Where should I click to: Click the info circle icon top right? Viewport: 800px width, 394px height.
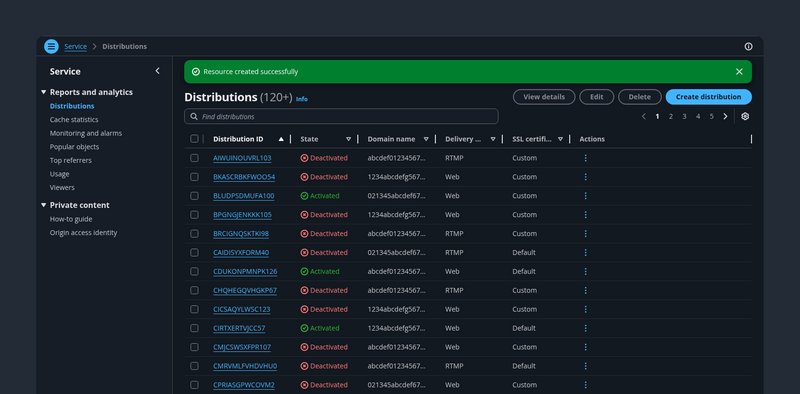(748, 46)
